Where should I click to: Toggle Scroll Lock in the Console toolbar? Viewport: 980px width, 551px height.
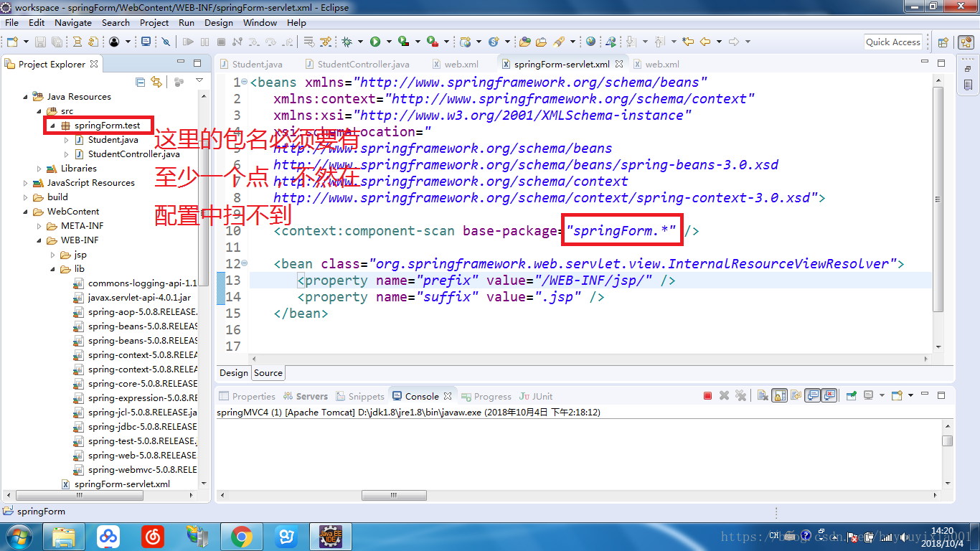point(779,395)
